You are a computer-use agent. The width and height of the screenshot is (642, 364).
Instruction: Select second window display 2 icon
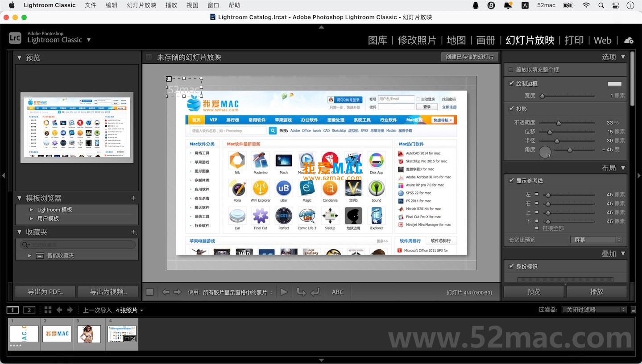(29, 310)
